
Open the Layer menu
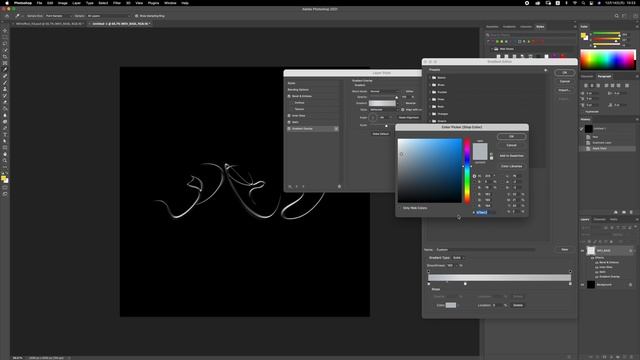point(76,3)
